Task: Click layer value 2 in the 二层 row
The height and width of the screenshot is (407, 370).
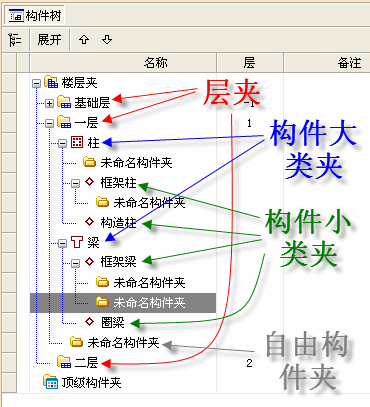Action: click(x=249, y=363)
